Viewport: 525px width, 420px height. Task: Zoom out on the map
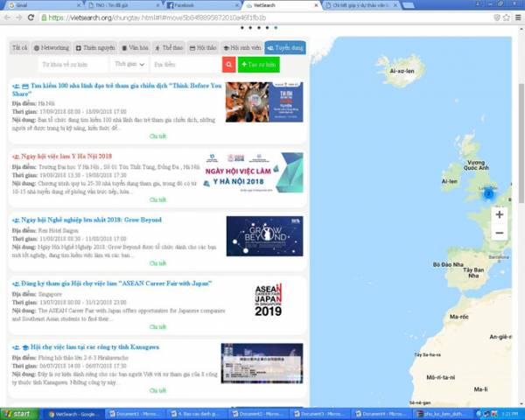point(499,233)
